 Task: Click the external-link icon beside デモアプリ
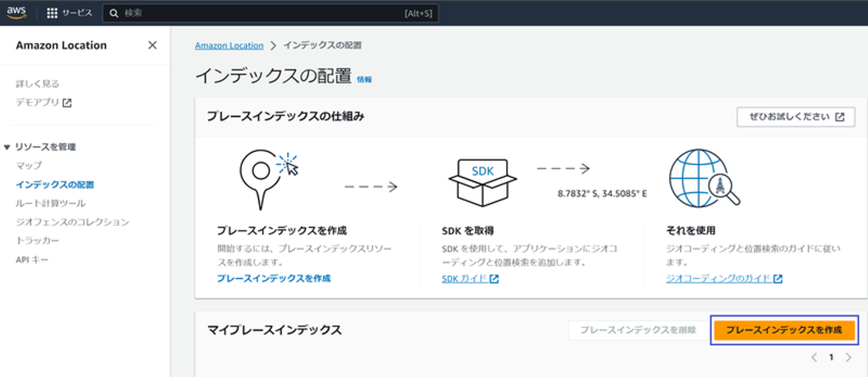[x=68, y=103]
